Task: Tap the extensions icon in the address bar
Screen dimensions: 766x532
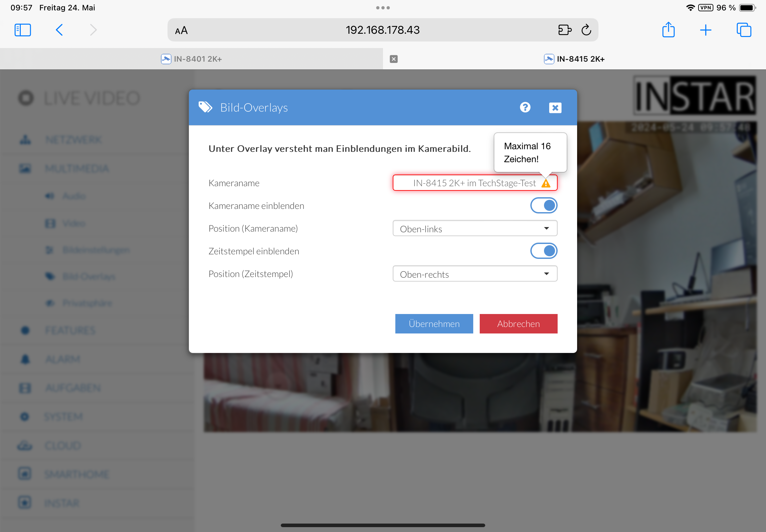Action: coord(564,30)
